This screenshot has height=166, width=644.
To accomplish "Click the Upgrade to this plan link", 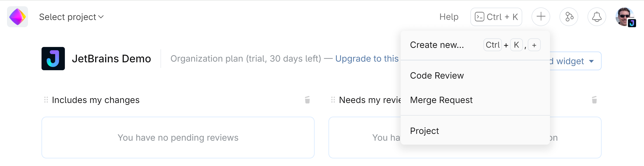I will coord(367,59).
